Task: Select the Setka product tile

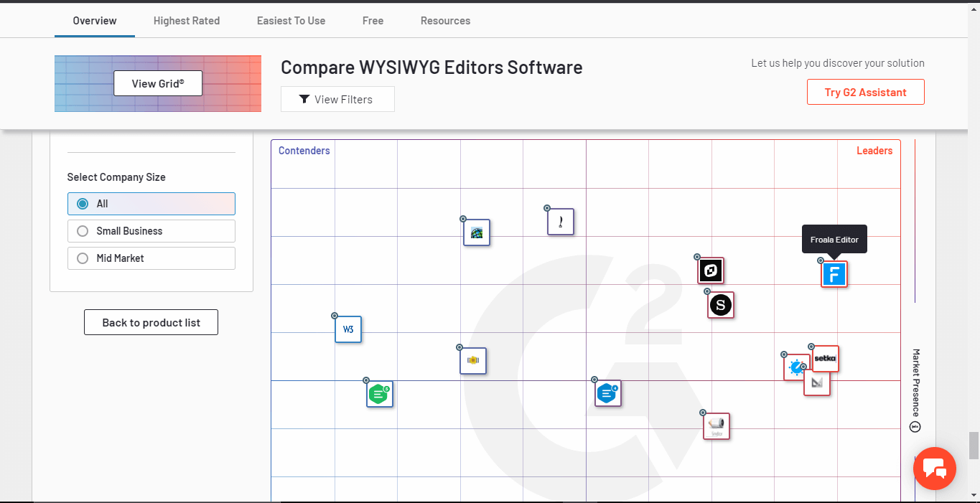Action: coord(826,358)
